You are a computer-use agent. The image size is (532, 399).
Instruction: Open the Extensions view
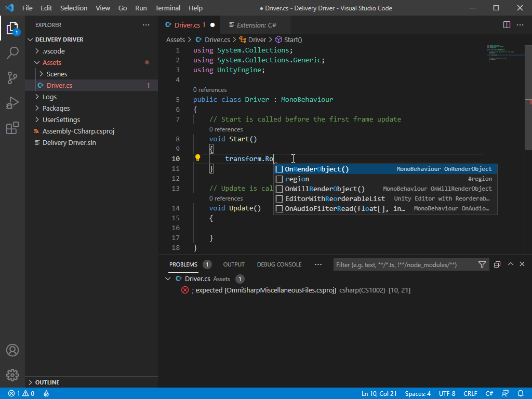pos(12,128)
